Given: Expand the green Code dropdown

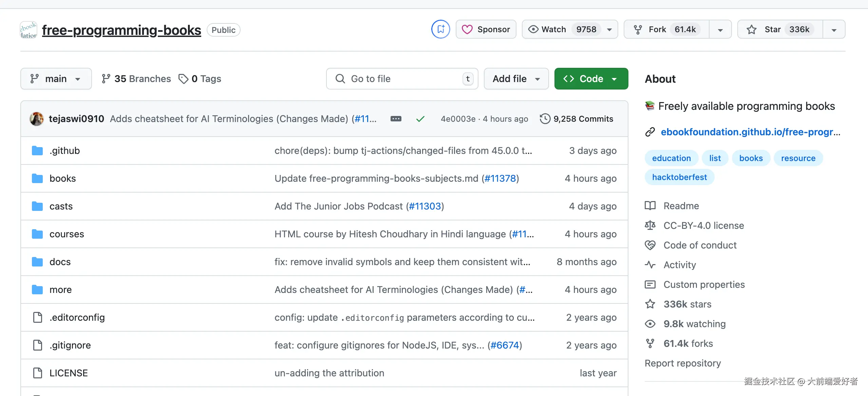Looking at the screenshot, I should click(x=591, y=79).
